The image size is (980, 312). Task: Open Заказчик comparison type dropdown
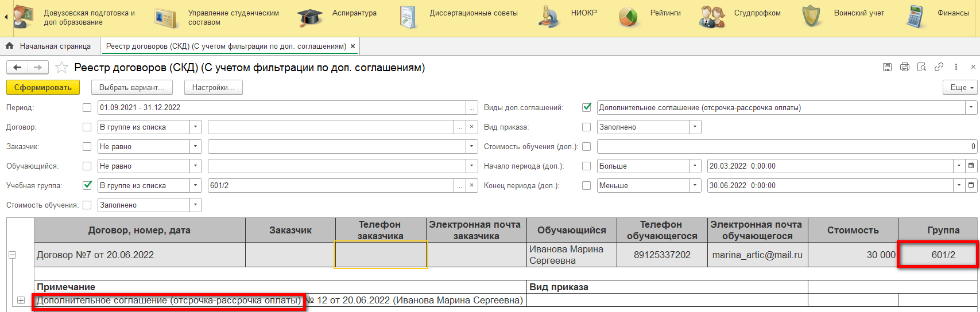196,147
